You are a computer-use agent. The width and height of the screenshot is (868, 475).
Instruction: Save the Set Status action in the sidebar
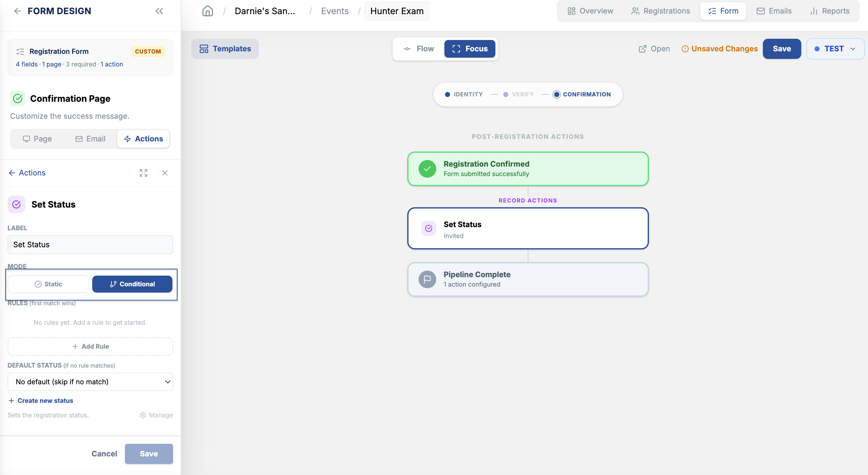point(149,454)
